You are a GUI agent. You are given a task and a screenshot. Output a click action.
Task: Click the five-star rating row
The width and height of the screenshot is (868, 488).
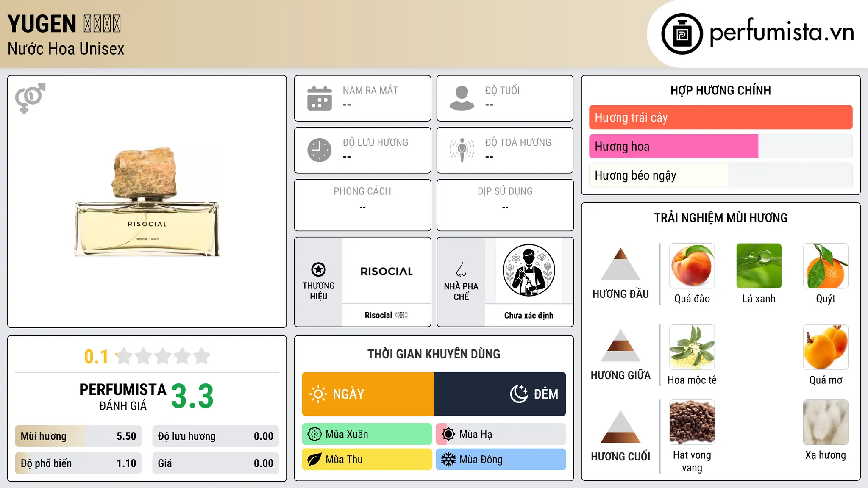(x=163, y=356)
